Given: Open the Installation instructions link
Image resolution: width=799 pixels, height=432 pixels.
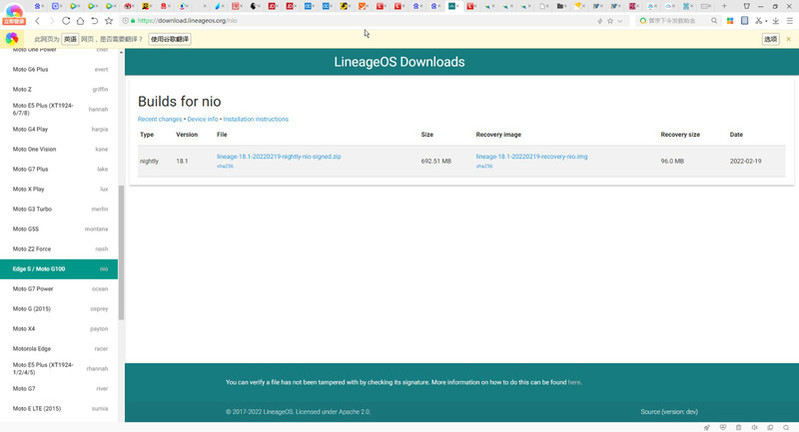Looking at the screenshot, I should pyautogui.click(x=256, y=119).
